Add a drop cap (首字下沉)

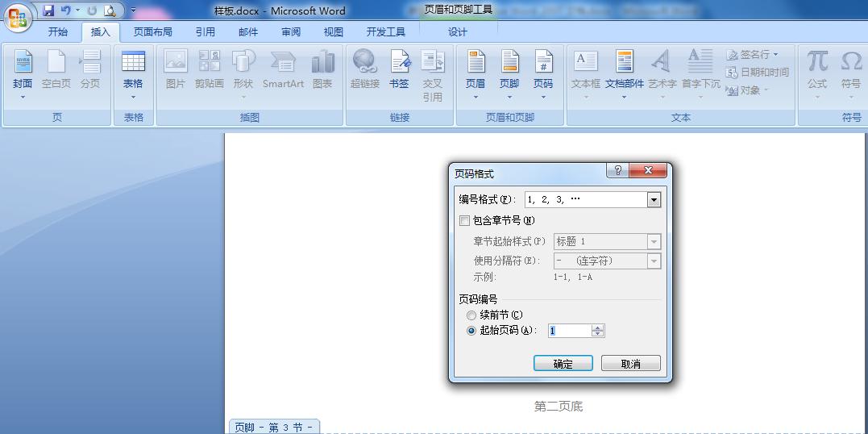click(701, 75)
